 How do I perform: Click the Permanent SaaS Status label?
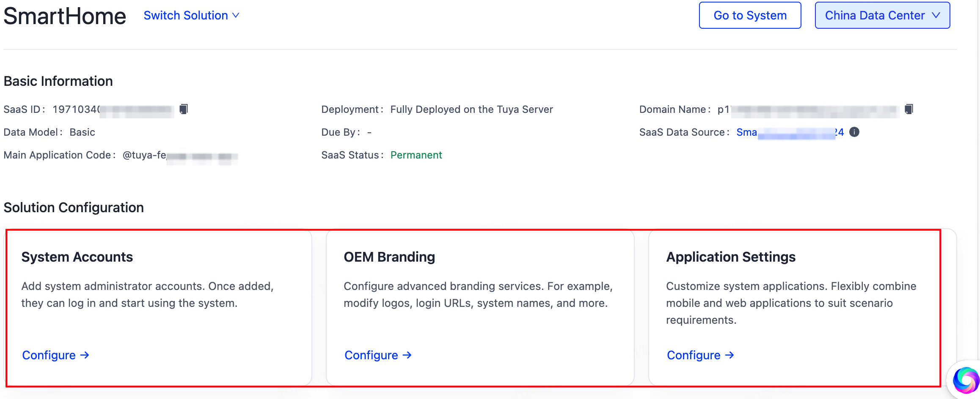[416, 155]
